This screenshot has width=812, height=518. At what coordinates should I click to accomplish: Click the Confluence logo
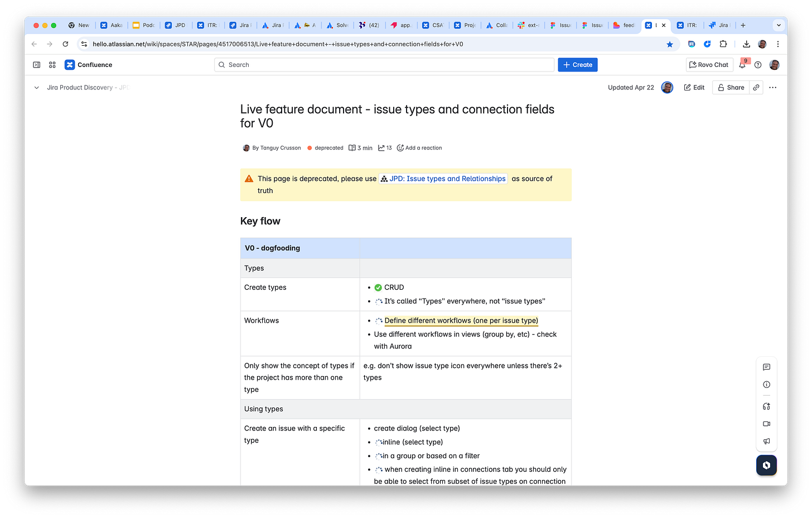click(x=88, y=65)
